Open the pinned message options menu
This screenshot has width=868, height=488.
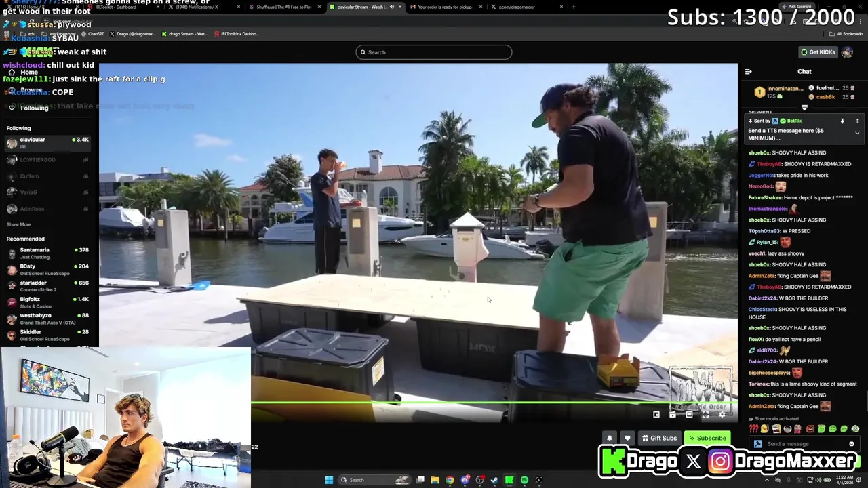[x=857, y=121]
